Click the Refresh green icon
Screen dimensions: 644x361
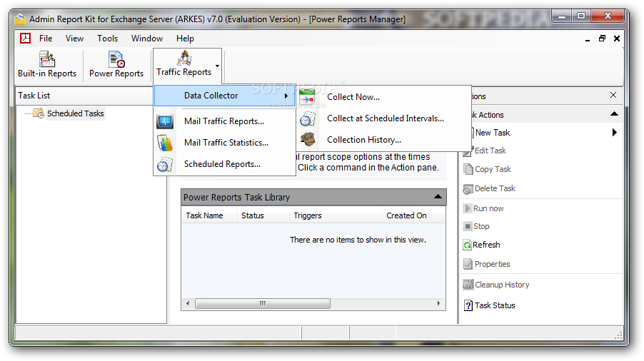468,245
